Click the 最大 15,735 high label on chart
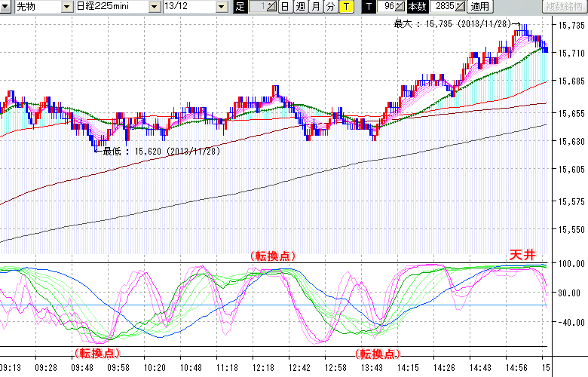The width and height of the screenshot is (588, 377). tap(457, 24)
